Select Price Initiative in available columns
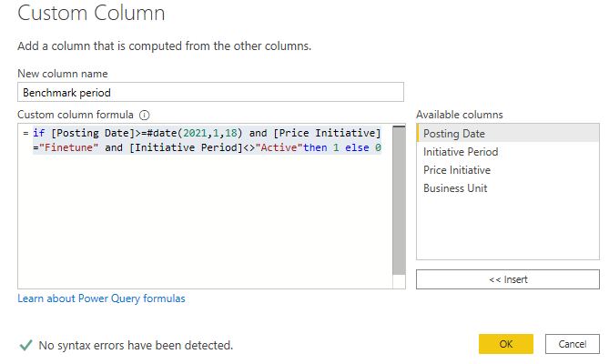Image resolution: width=609 pixels, height=364 pixels. coord(508,170)
